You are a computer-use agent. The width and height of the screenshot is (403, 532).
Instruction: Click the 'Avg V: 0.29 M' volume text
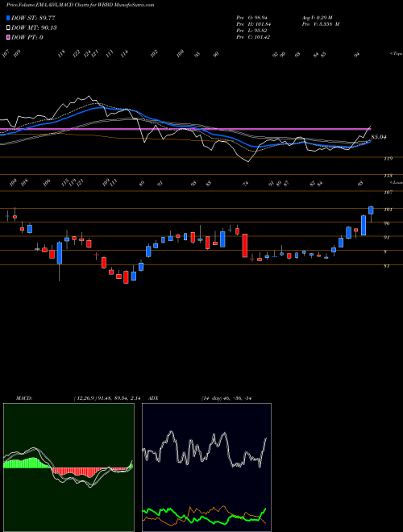[318, 17]
